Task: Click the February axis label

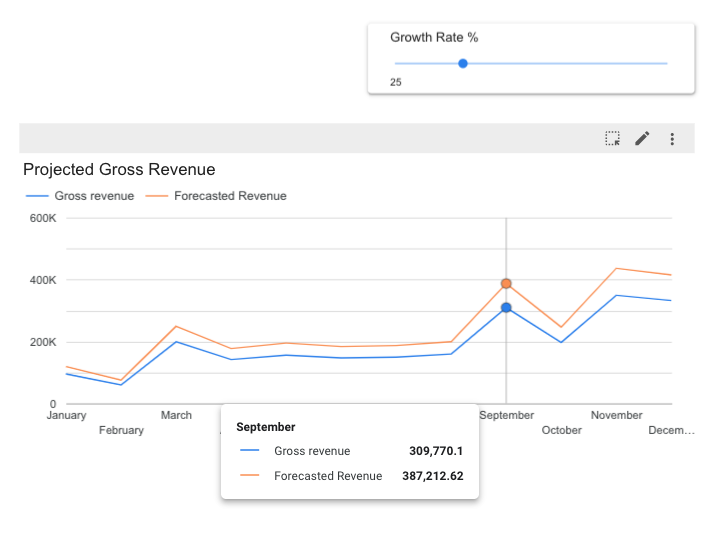Action: 121,430
